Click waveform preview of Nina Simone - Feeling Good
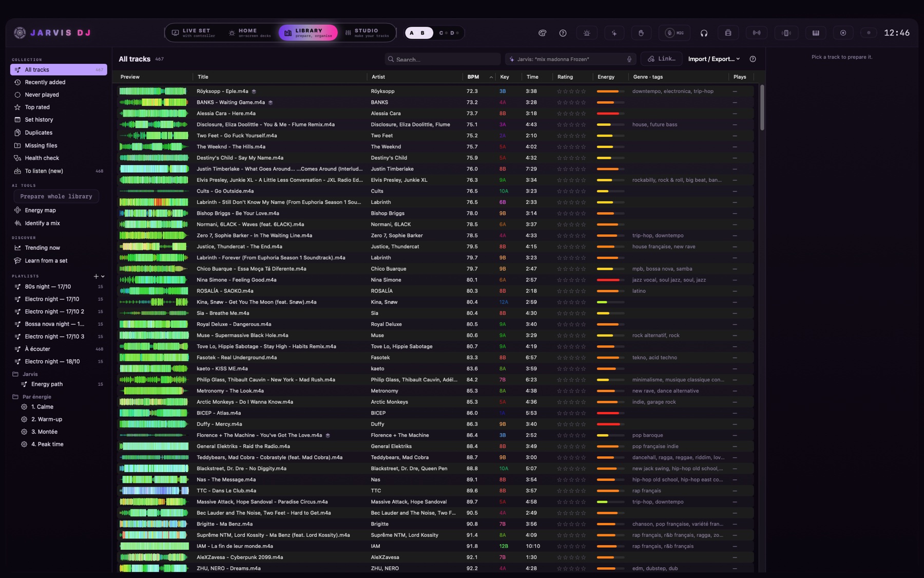The height and width of the screenshot is (578, 924). pyautogui.click(x=154, y=280)
